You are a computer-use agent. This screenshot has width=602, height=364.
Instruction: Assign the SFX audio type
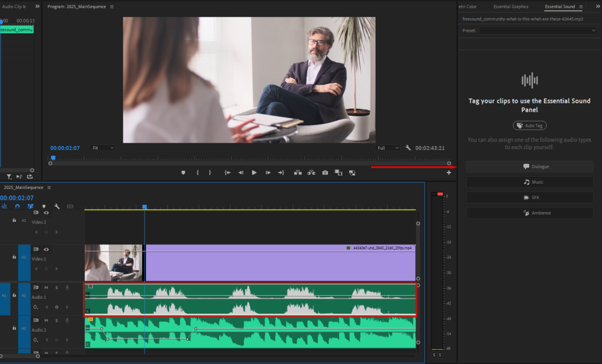pos(530,197)
